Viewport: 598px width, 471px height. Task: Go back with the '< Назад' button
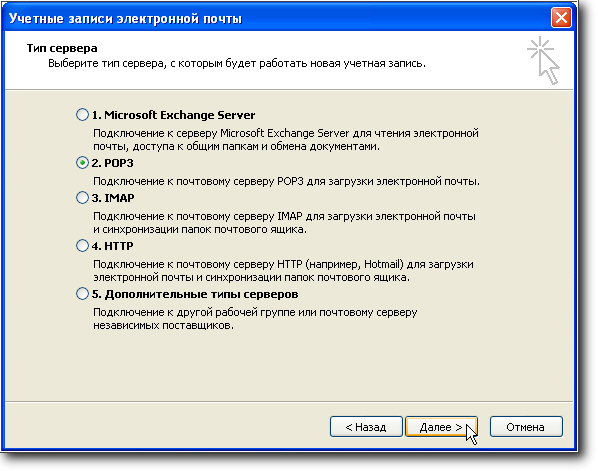[x=366, y=427]
